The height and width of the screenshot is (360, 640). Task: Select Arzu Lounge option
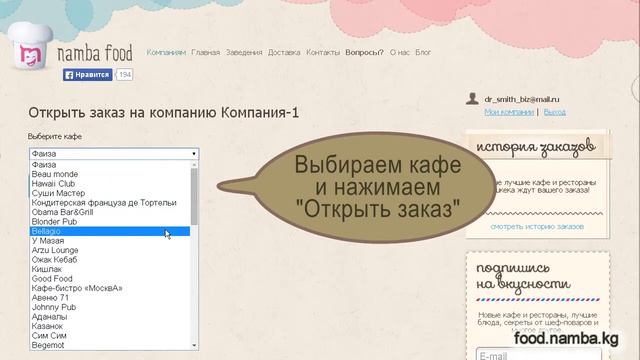(x=110, y=250)
